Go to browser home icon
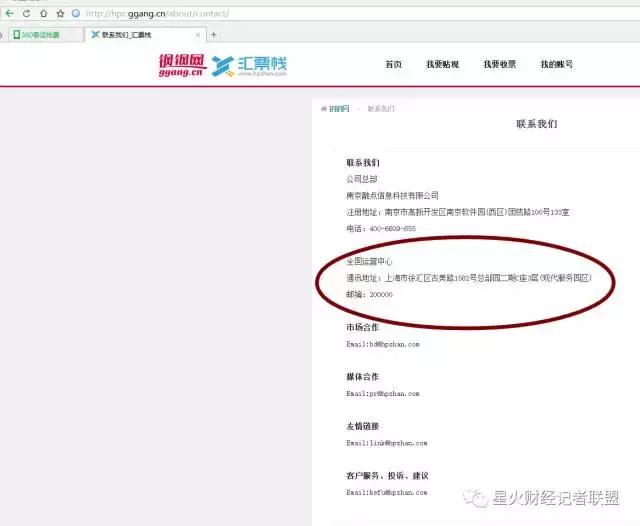This screenshot has height=526, width=640. pyautogui.click(x=44, y=13)
